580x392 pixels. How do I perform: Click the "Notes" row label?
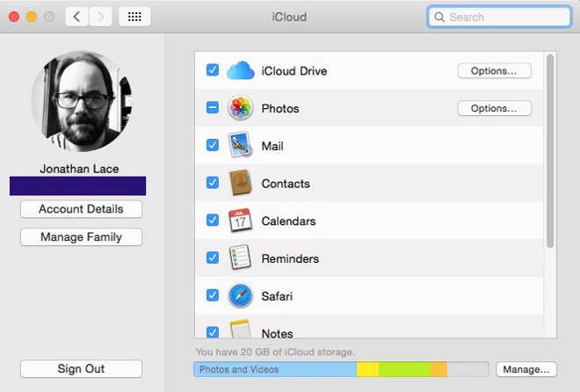[x=277, y=333]
